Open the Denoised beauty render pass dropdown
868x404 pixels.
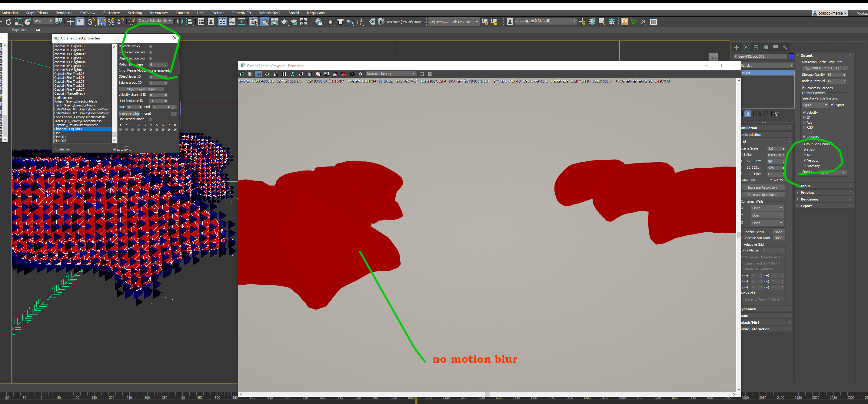point(391,74)
